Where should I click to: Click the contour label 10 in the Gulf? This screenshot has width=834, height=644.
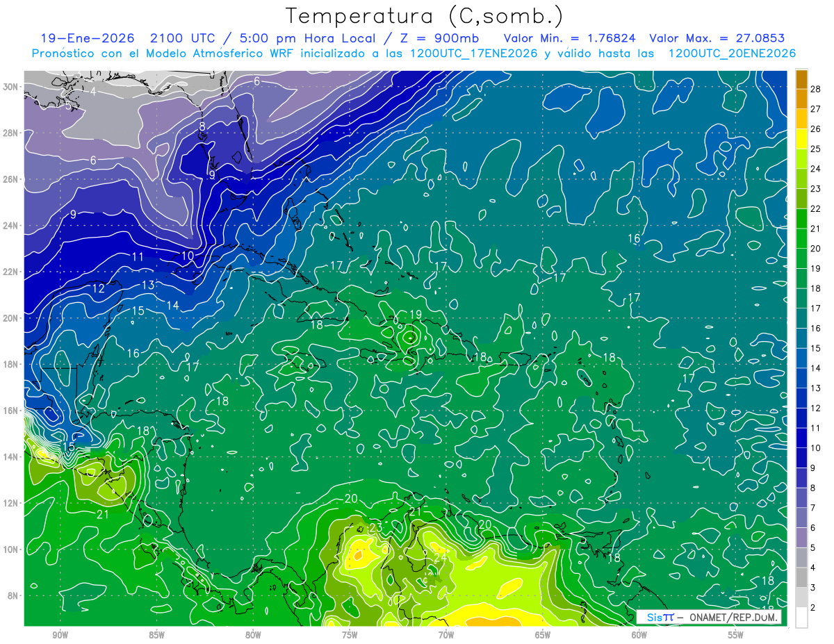[188, 256]
